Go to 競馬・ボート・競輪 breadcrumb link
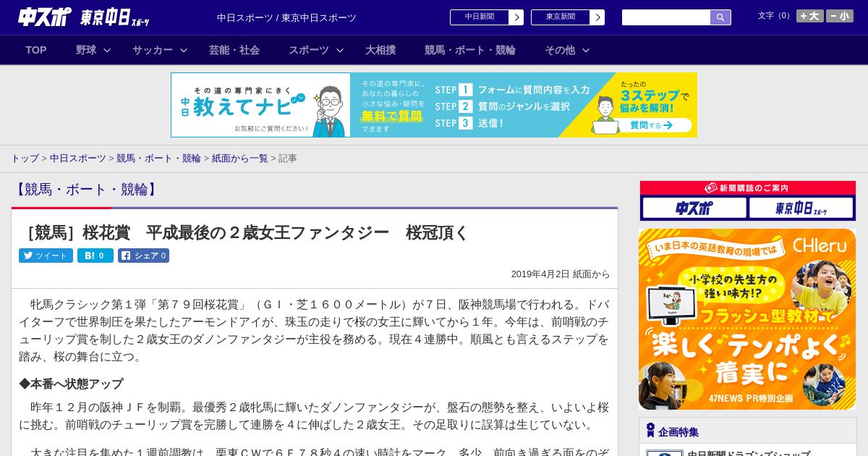Screen dimensions: 868x456 click(158, 158)
